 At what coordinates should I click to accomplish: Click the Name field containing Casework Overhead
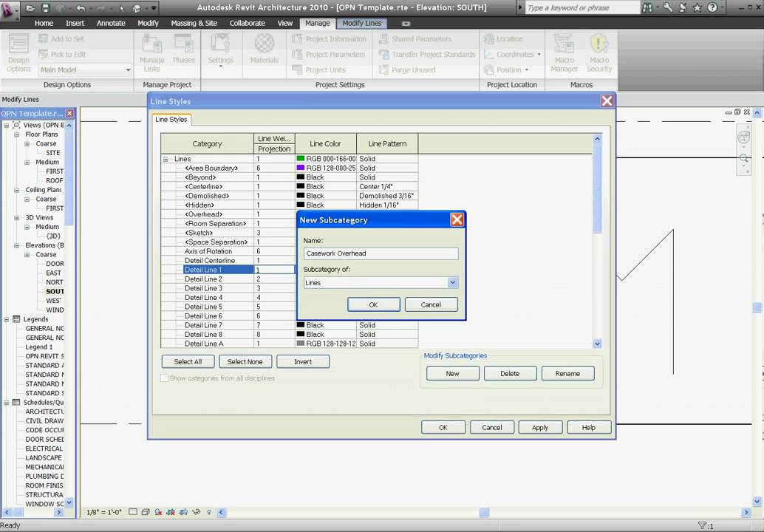(381, 253)
